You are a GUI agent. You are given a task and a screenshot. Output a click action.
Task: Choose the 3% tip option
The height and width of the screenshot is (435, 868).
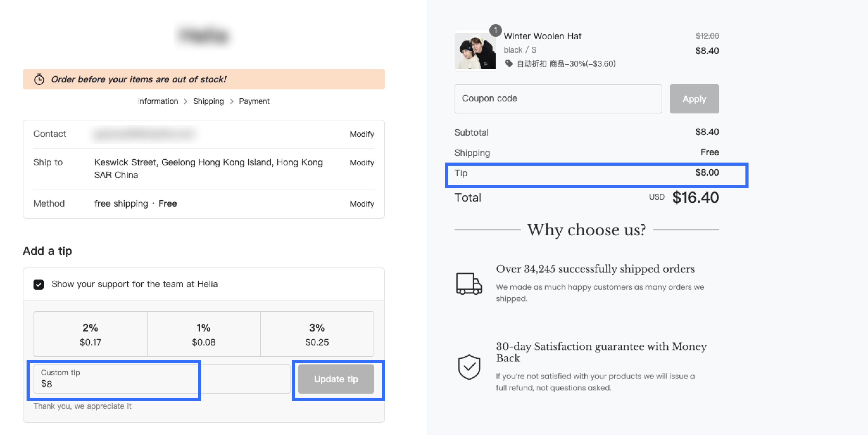[x=317, y=334]
